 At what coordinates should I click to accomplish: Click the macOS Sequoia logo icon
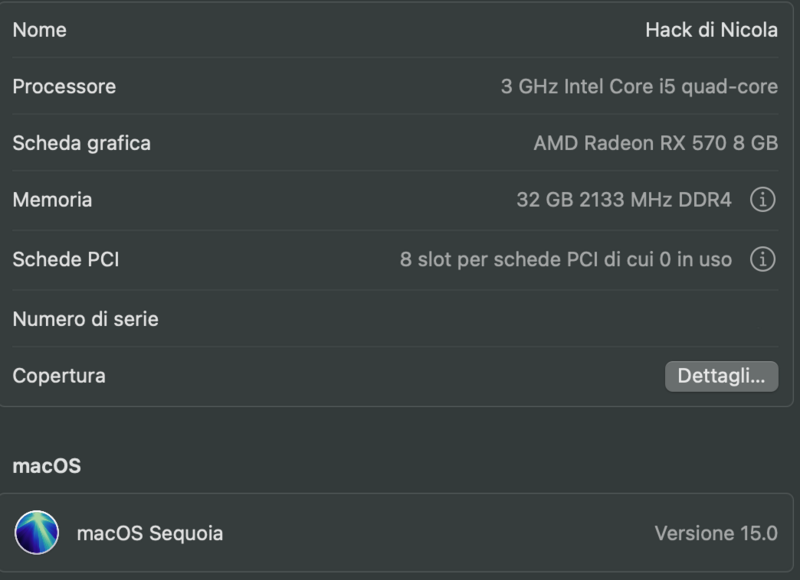[x=37, y=533]
